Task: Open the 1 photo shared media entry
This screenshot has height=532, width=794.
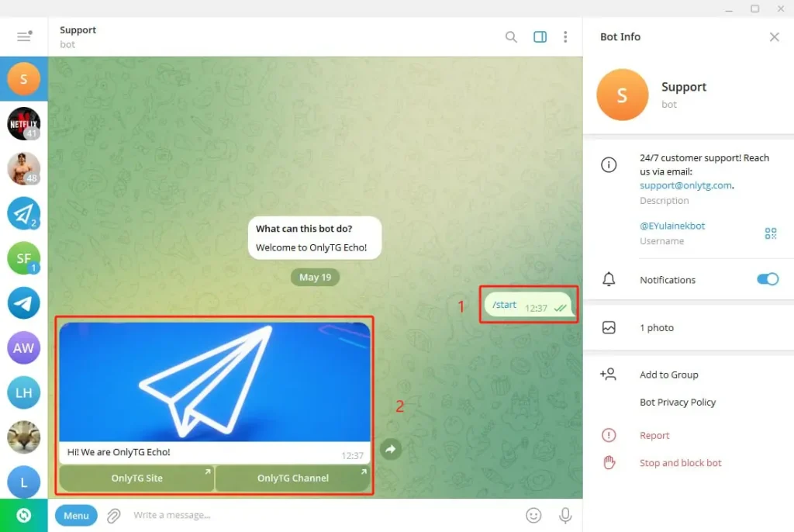Action: coord(657,327)
